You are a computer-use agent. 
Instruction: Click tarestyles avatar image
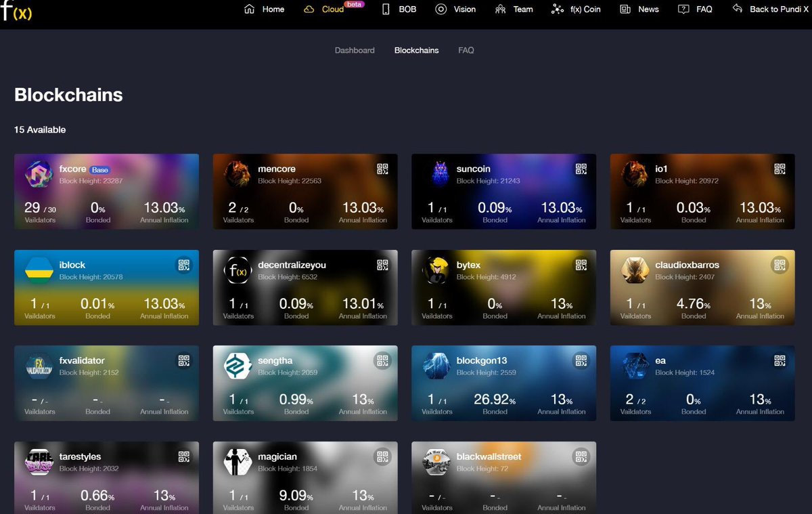click(x=39, y=462)
